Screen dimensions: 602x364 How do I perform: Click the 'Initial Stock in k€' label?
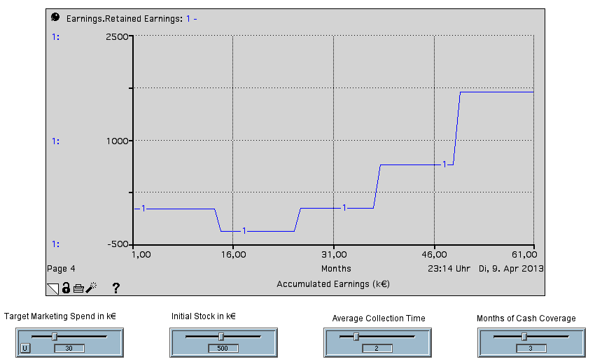pyautogui.click(x=204, y=316)
